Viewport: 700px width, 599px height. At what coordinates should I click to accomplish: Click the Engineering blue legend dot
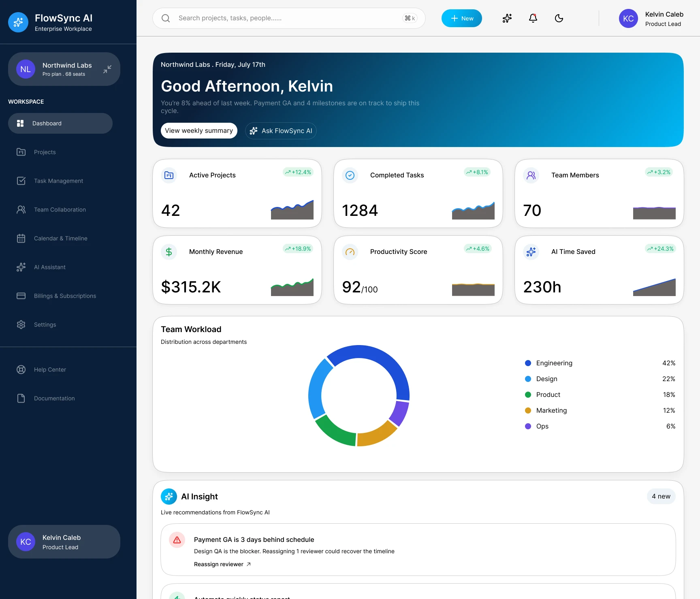[528, 363]
